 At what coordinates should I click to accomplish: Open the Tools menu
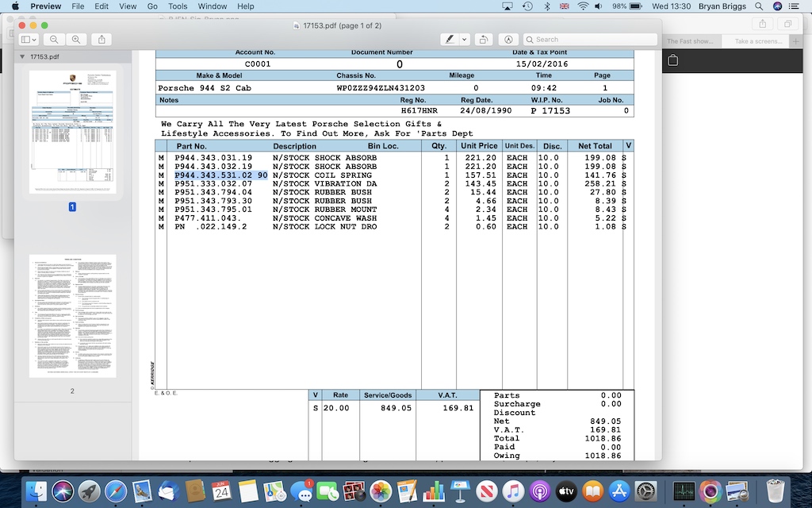[x=178, y=6]
